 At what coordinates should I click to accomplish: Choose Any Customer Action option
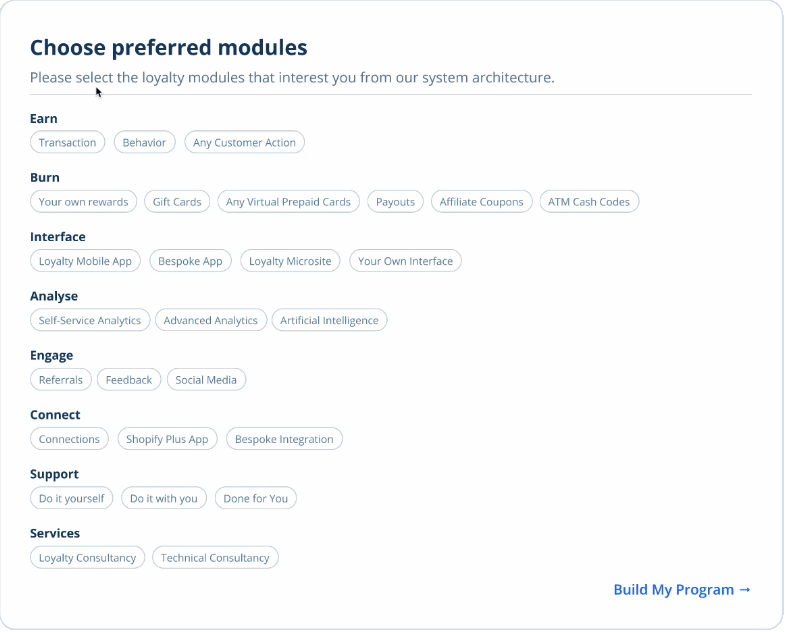[x=244, y=142]
